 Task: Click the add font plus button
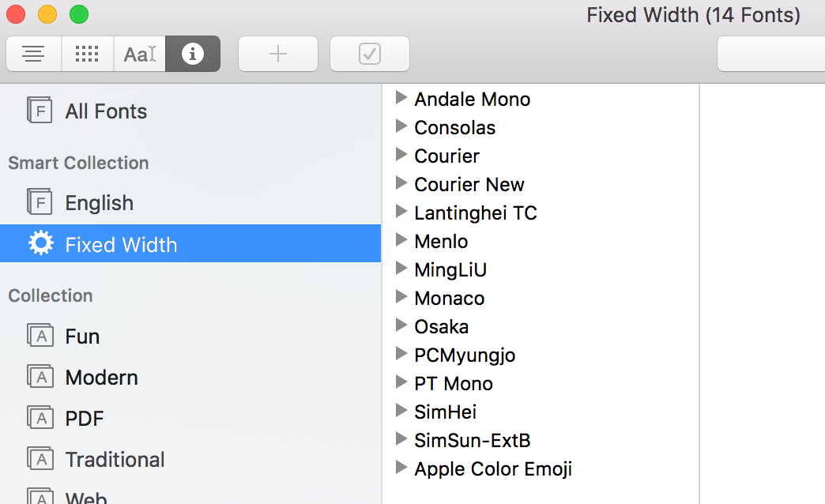278,55
